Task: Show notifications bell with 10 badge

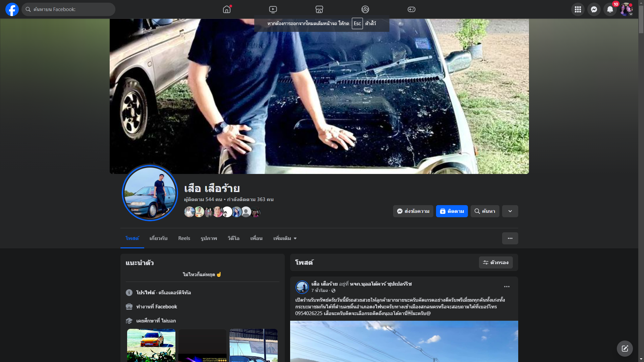Action: pyautogui.click(x=610, y=9)
